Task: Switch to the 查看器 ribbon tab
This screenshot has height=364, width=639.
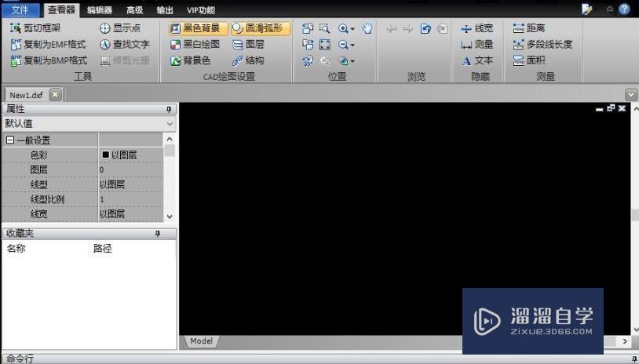Action: point(61,9)
